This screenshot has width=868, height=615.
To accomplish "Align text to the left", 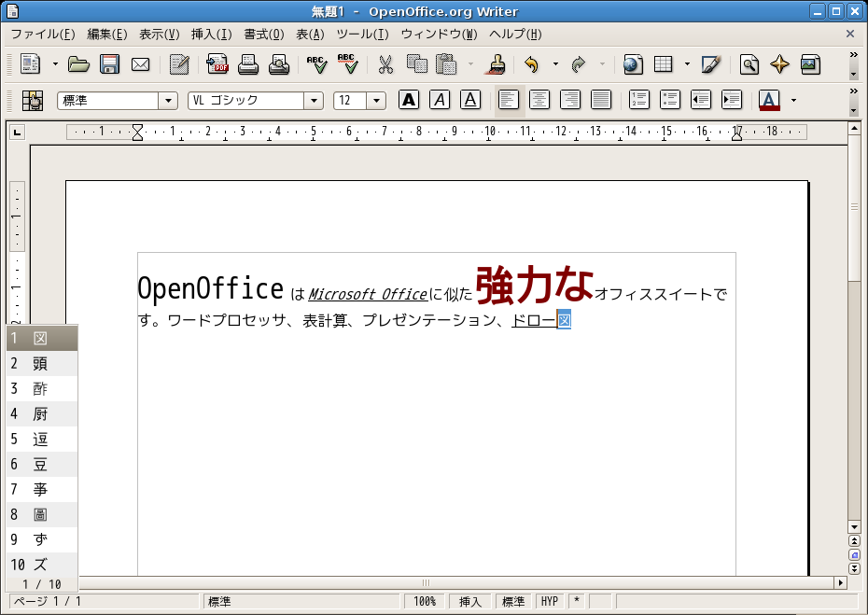I will tap(509, 100).
